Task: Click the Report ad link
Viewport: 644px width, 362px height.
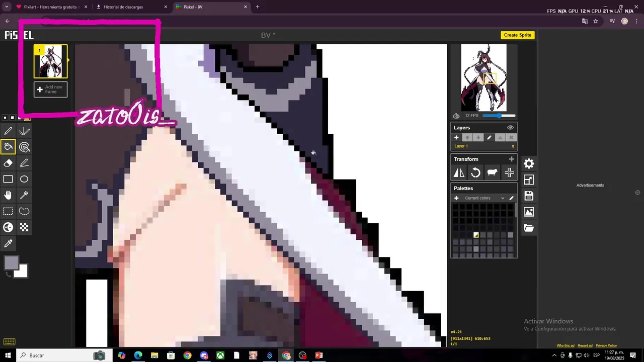Action: pyautogui.click(x=585, y=345)
